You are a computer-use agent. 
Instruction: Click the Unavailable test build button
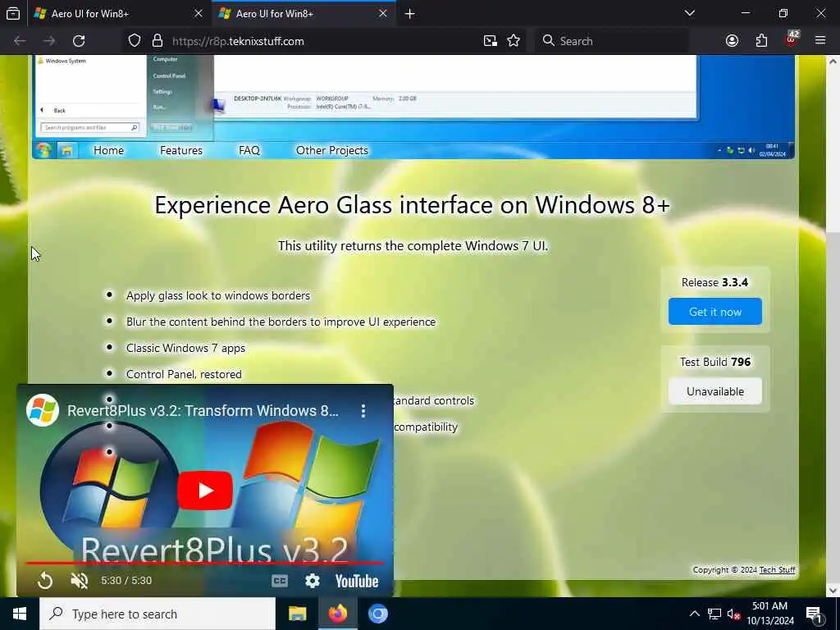[x=714, y=391]
